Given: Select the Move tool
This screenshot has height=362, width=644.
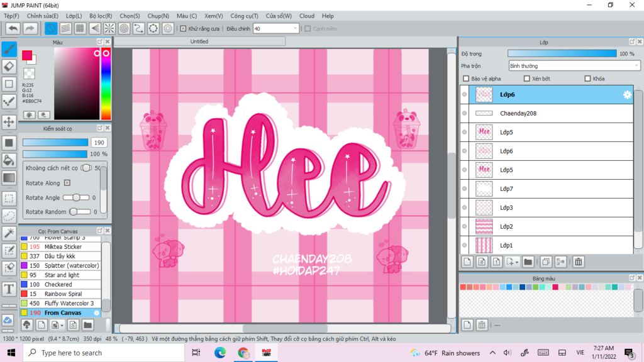Looking at the screenshot, I should coord(9,122).
